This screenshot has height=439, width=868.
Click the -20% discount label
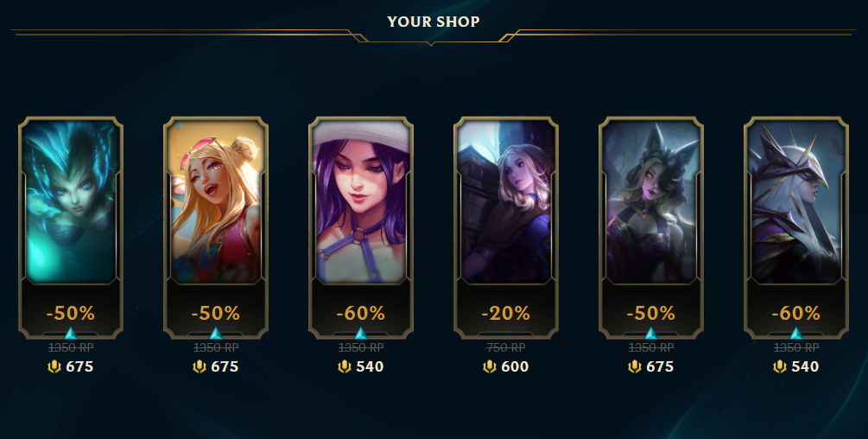pos(506,314)
